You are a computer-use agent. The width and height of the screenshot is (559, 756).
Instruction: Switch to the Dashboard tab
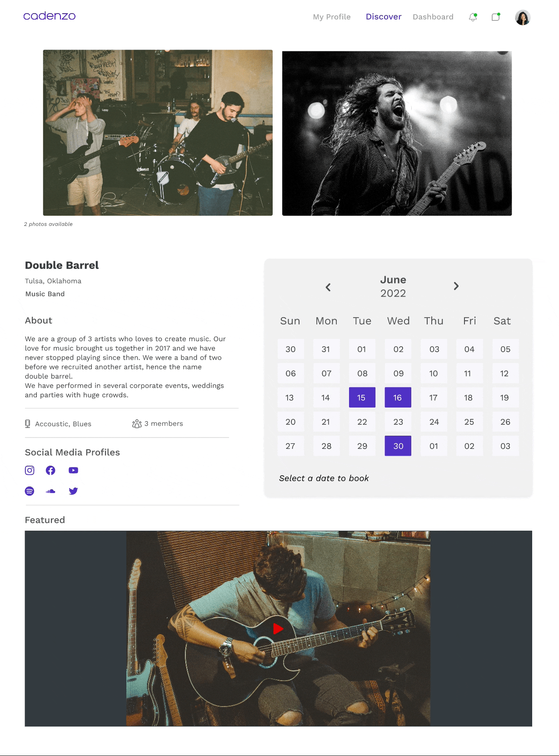coord(433,17)
